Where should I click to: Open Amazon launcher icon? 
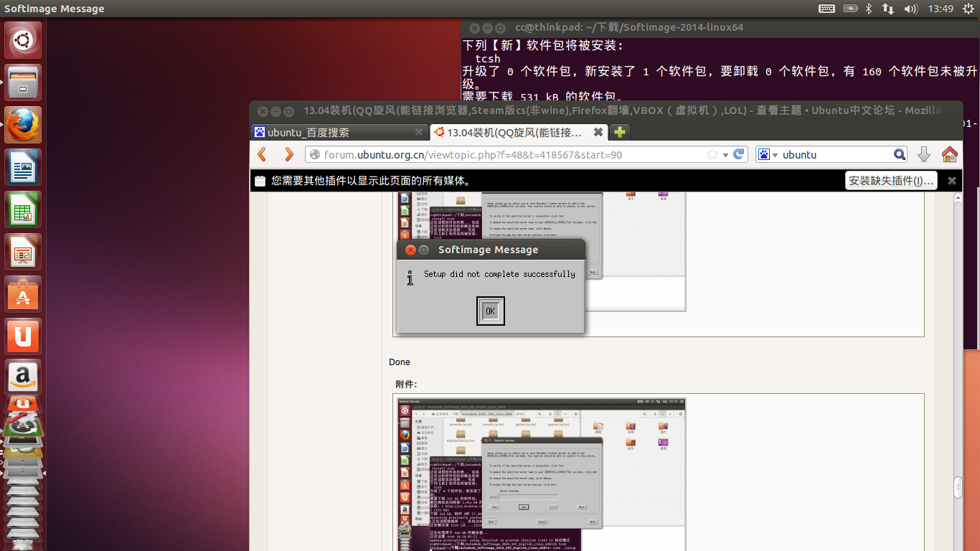click(23, 377)
